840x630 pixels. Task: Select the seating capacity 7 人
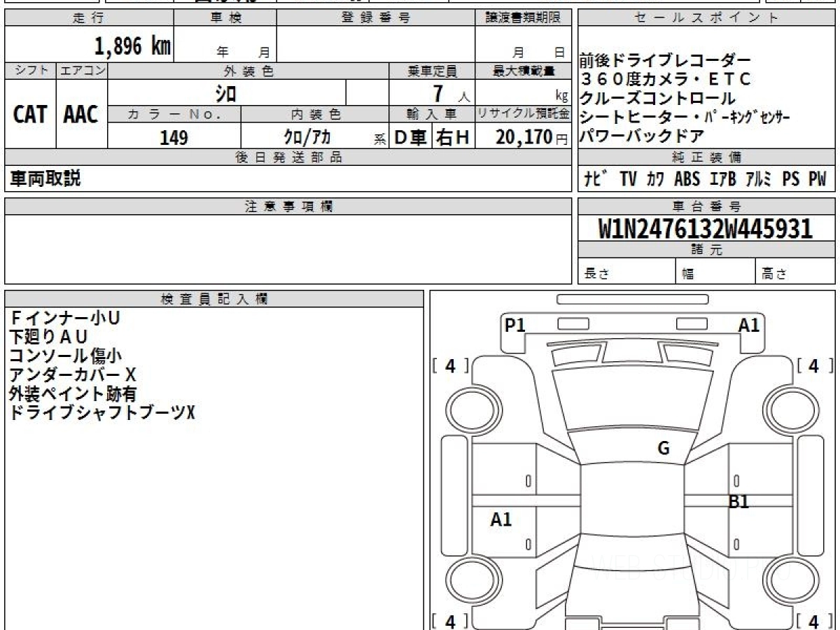pyautogui.click(x=451, y=93)
